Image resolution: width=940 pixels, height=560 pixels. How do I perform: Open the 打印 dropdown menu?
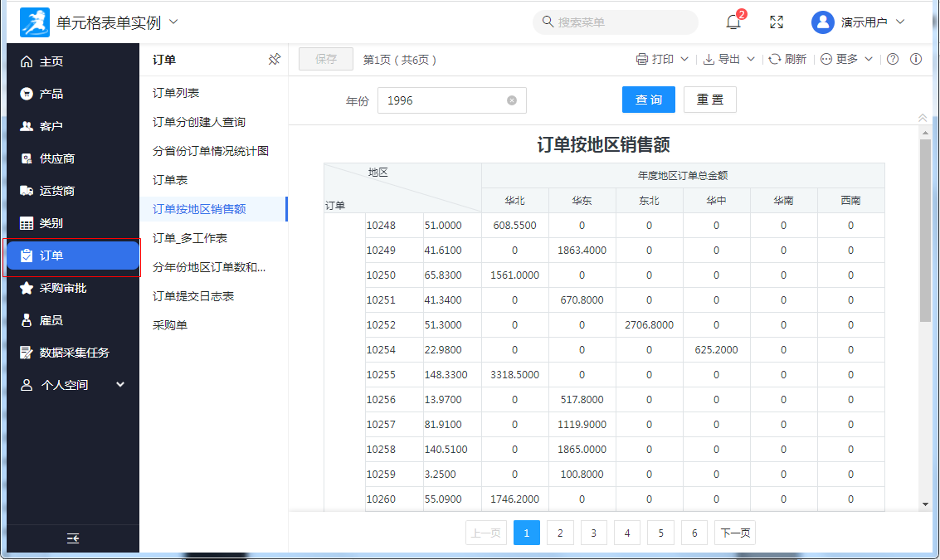(662, 60)
